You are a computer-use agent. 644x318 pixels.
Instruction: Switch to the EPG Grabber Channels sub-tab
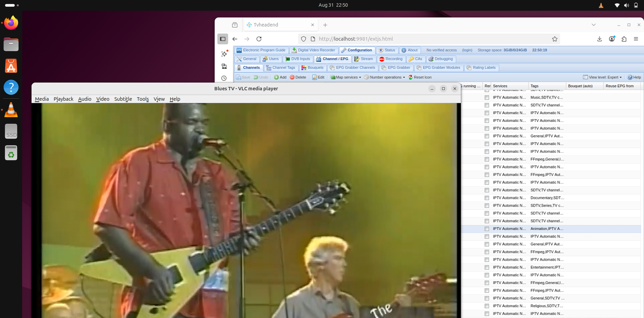point(352,68)
